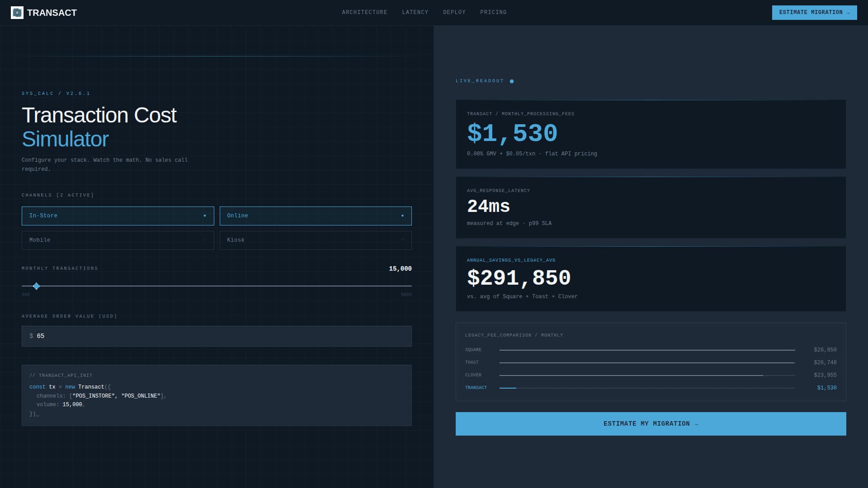Click the LIVE_READOUT status indicator dot
This screenshot has height=488, width=868.
511,81
